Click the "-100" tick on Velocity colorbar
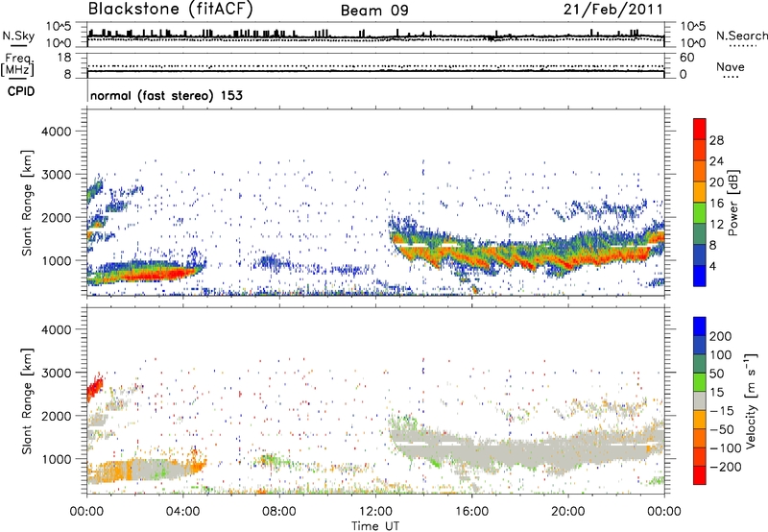Image resolution: width=768 pixels, height=532 pixels. (725, 448)
